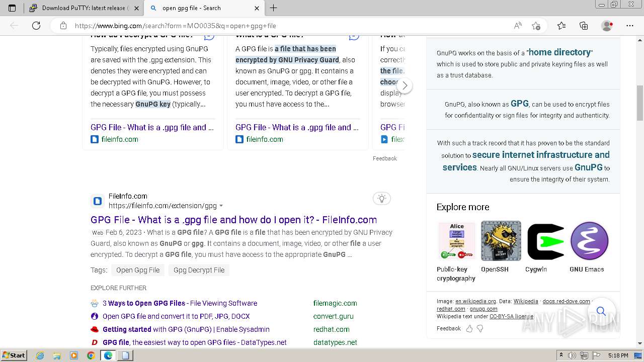Image resolution: width=644 pixels, height=362 pixels.
Task: Switch to the Download PuTTY tab
Action: point(84,8)
